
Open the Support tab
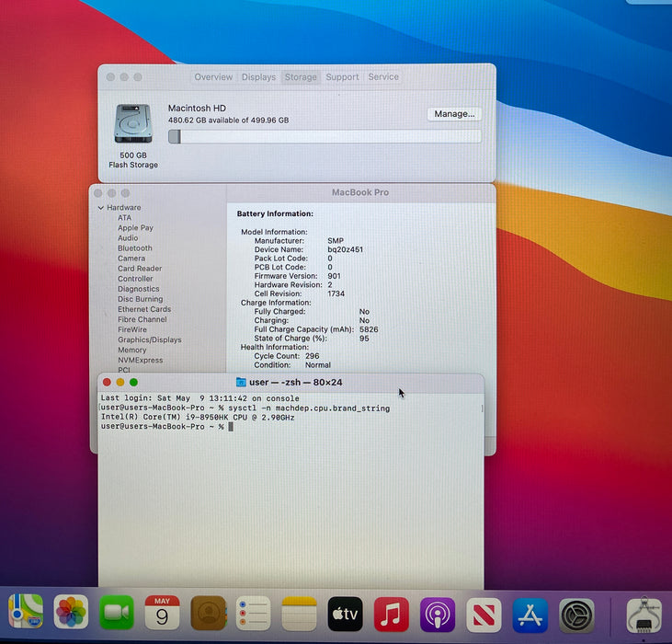click(x=342, y=77)
